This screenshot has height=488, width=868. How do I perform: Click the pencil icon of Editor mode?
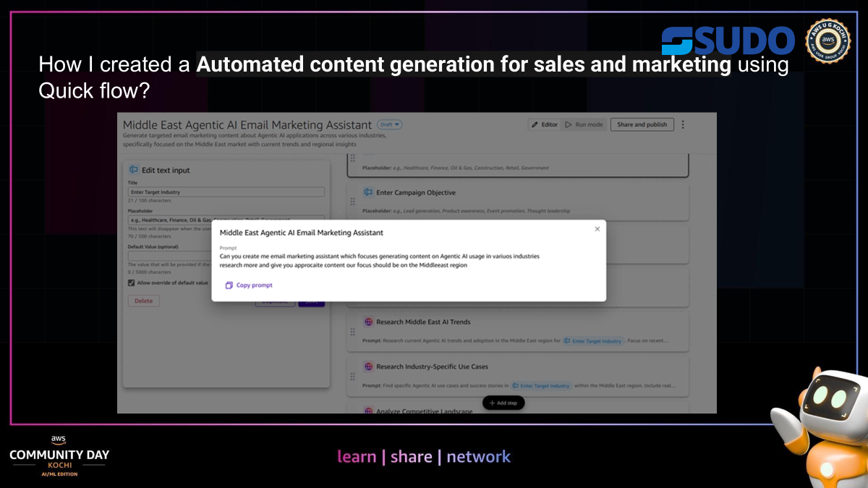(535, 124)
